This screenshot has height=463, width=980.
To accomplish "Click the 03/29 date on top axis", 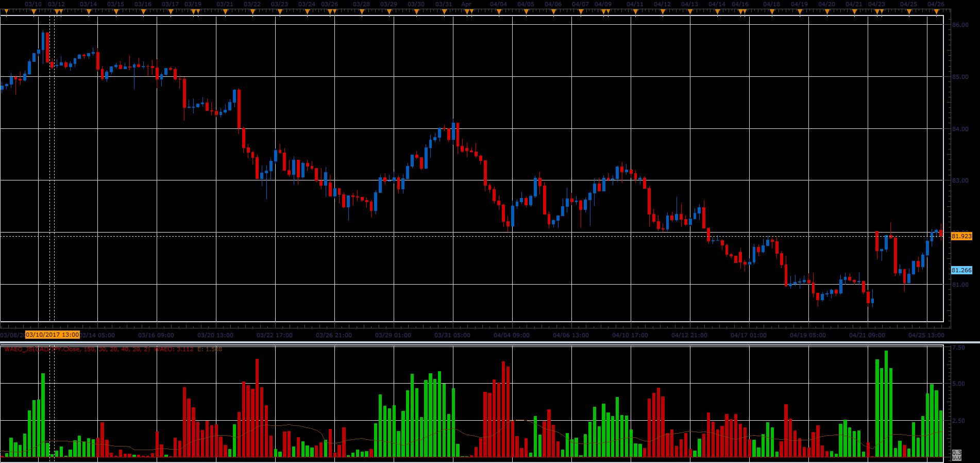I will (389, 4).
